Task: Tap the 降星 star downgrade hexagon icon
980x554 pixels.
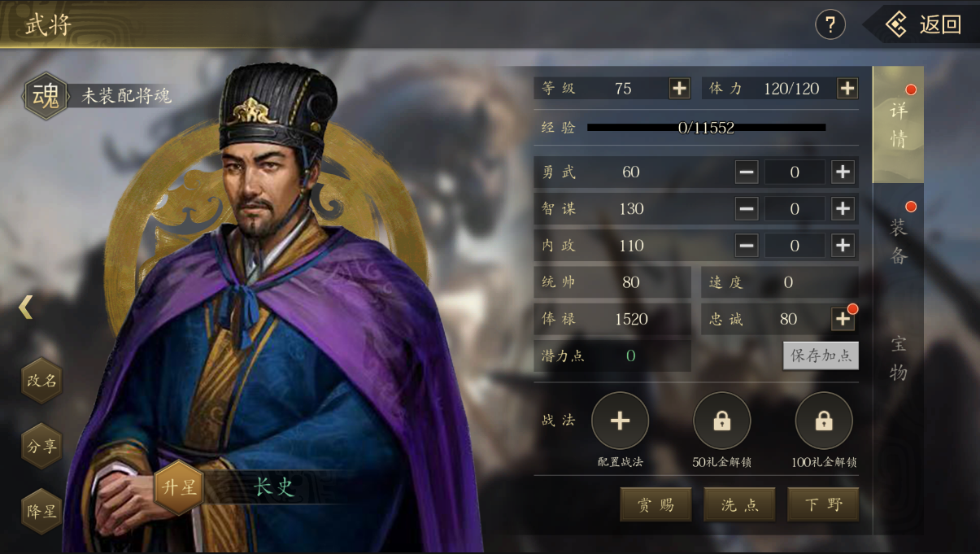Action: click(x=41, y=511)
